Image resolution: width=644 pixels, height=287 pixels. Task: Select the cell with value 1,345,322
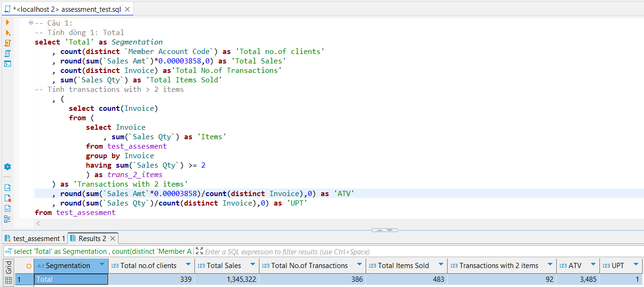coord(227,279)
